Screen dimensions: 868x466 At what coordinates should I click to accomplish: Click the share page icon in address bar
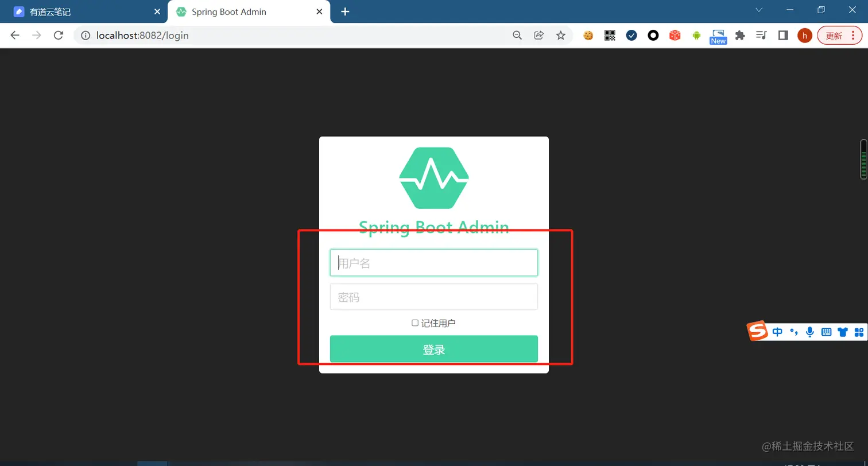539,36
